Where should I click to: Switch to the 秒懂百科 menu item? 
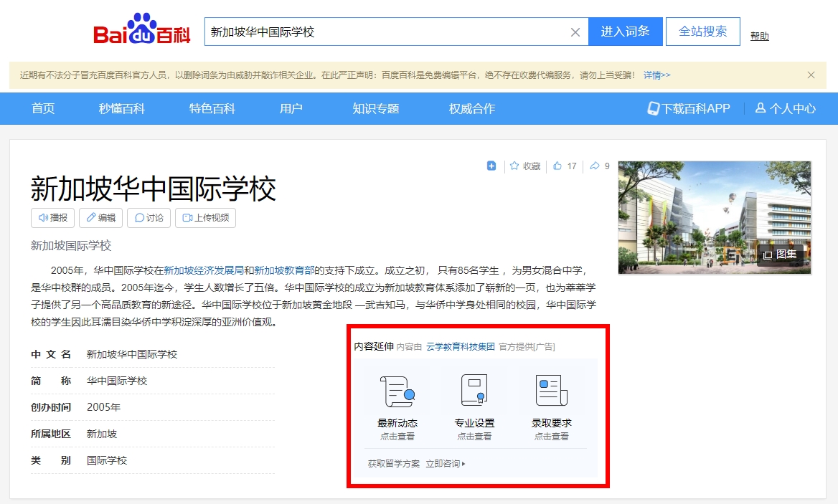coord(123,108)
